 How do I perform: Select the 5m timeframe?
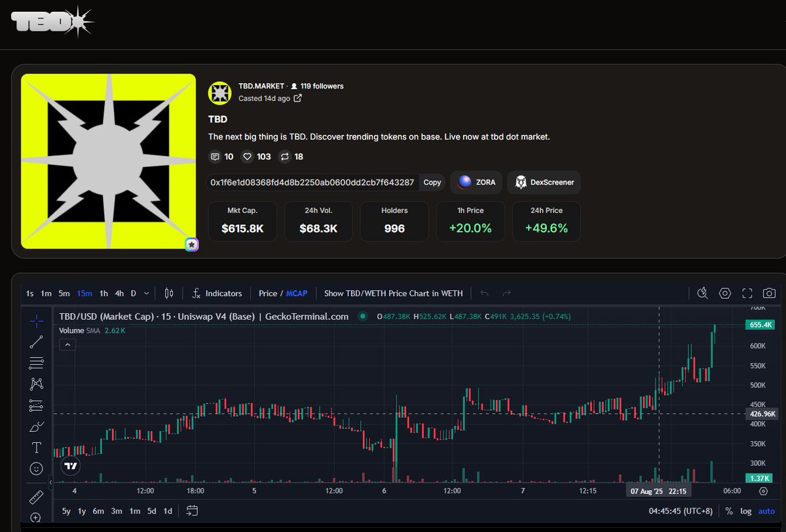point(64,293)
